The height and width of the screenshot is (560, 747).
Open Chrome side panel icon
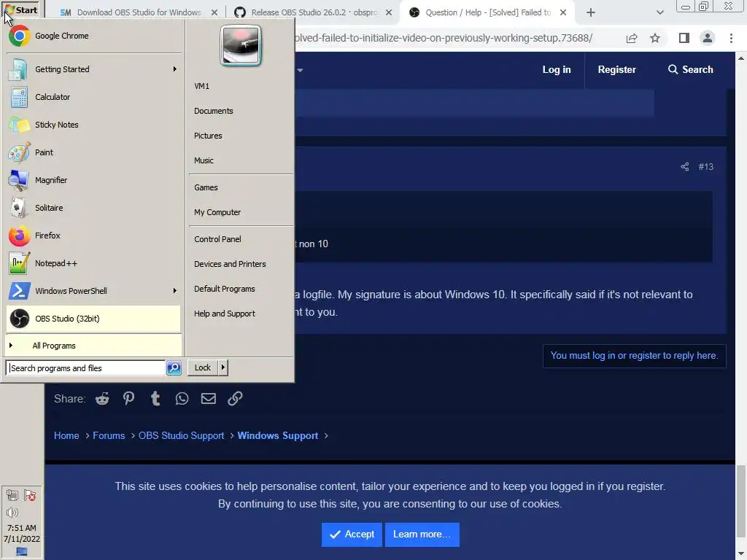pos(684,38)
